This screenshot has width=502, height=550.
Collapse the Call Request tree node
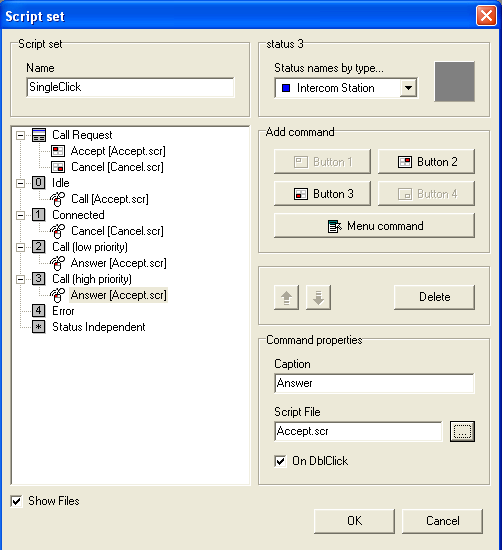[21, 135]
